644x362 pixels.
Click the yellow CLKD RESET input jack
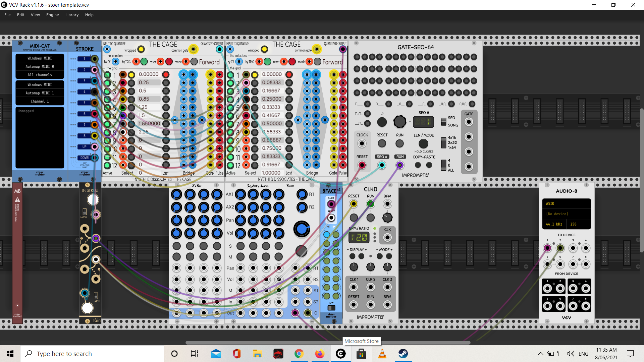coord(353,204)
